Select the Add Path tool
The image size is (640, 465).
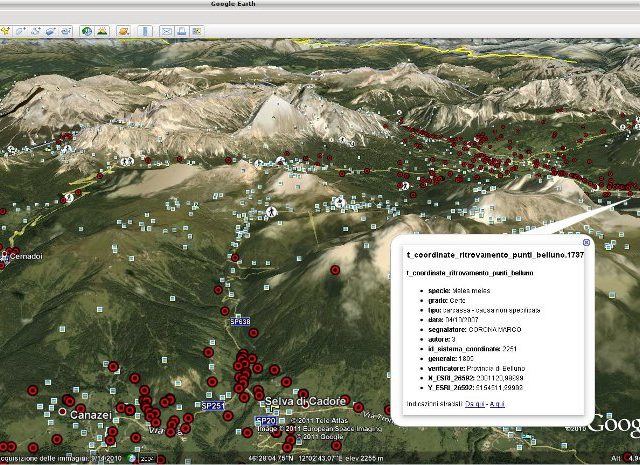coord(35,31)
